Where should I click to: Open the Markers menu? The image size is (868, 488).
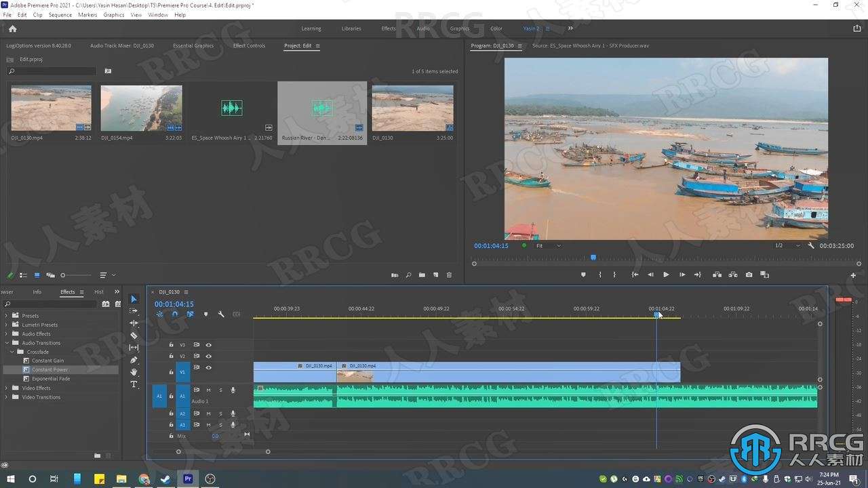pyautogui.click(x=87, y=14)
